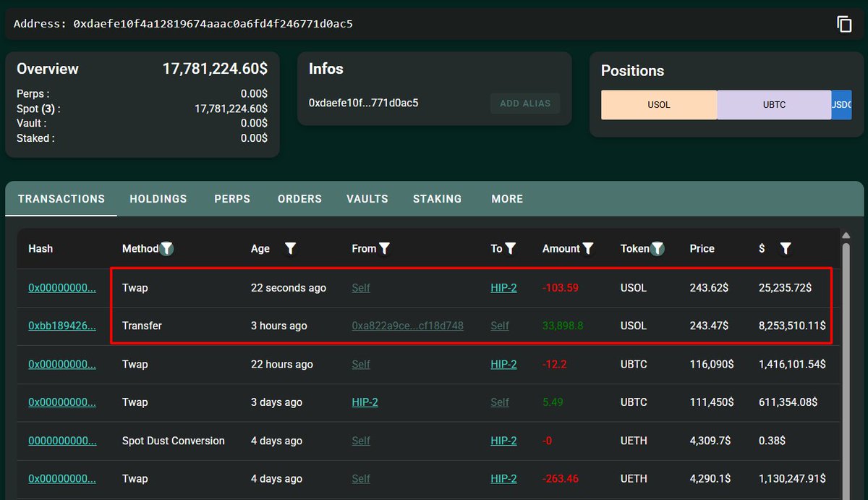Viewport: 868px width, 500px height.
Task: Go to the Vaults tab
Action: click(x=367, y=198)
